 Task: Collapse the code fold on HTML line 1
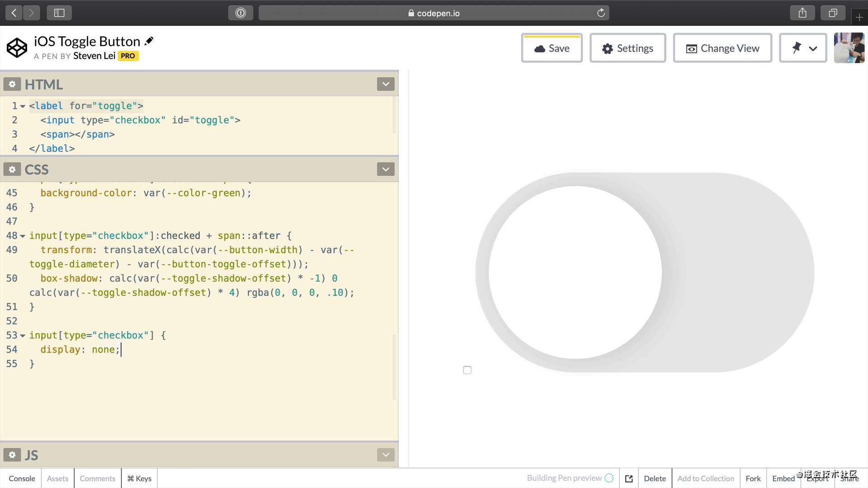(23, 106)
